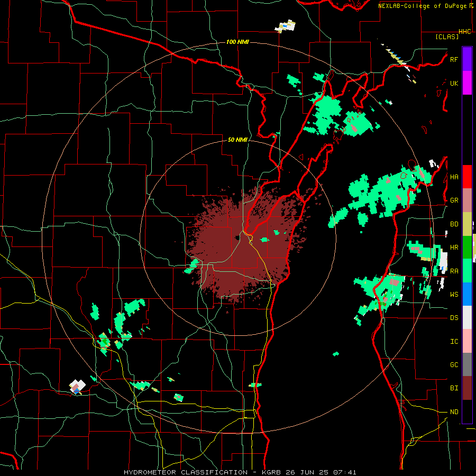This screenshot has width=476, height=476.
Task: Click the IC legend label
Action: point(454,342)
